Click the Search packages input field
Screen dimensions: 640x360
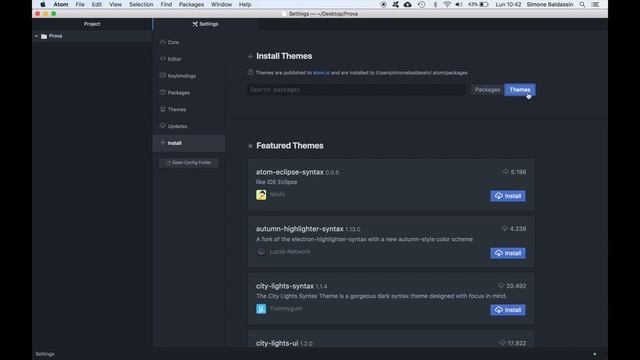pos(357,90)
